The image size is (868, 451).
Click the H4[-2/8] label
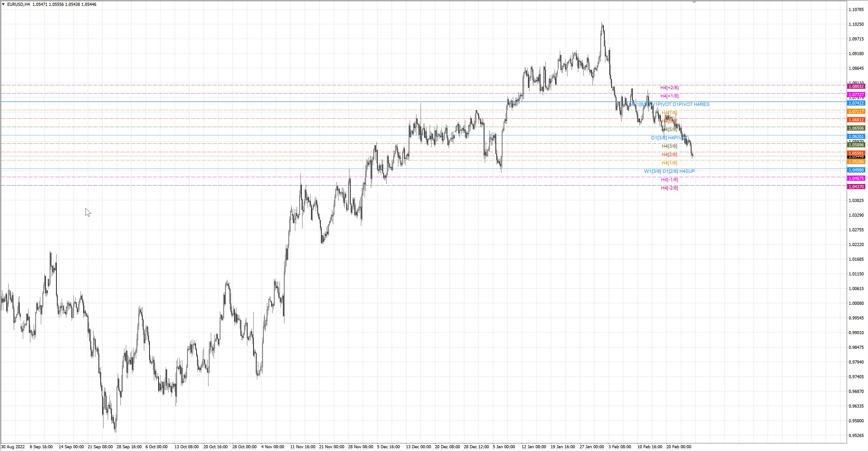click(669, 188)
